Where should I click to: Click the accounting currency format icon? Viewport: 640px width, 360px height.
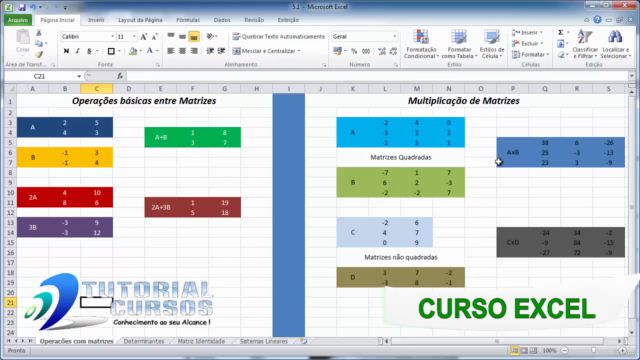click(337, 51)
